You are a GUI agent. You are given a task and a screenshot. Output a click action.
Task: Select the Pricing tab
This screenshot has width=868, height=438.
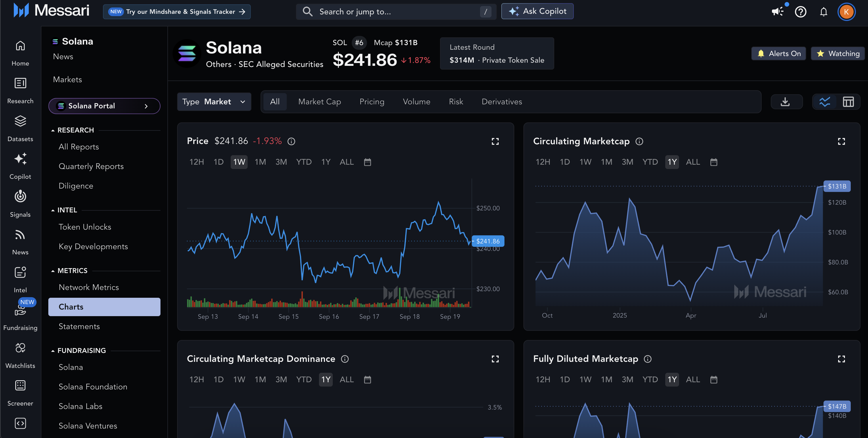[x=372, y=102]
